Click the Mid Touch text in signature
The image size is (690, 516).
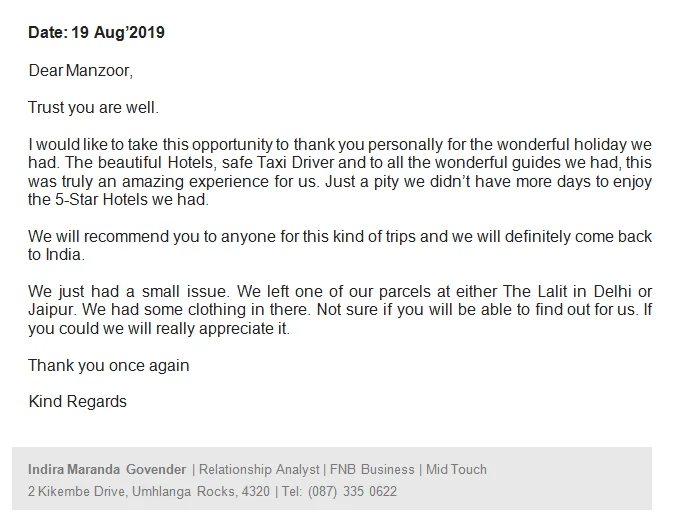coord(456,469)
